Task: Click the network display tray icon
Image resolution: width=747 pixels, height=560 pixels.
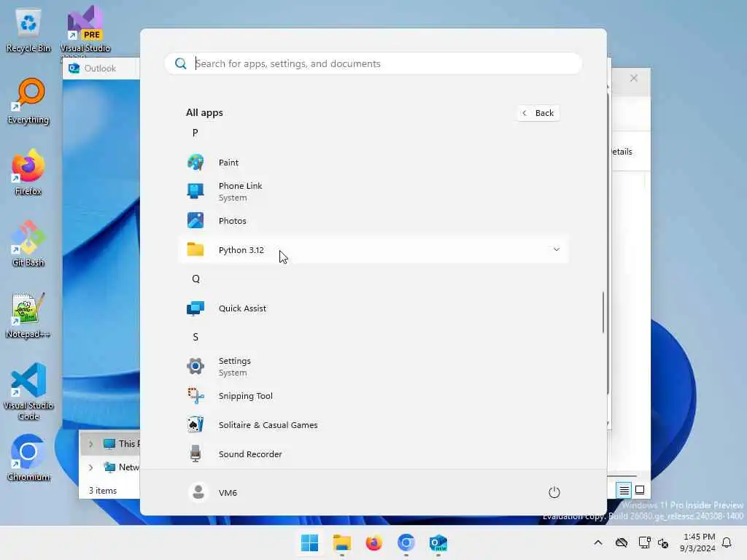Action: pyautogui.click(x=644, y=542)
